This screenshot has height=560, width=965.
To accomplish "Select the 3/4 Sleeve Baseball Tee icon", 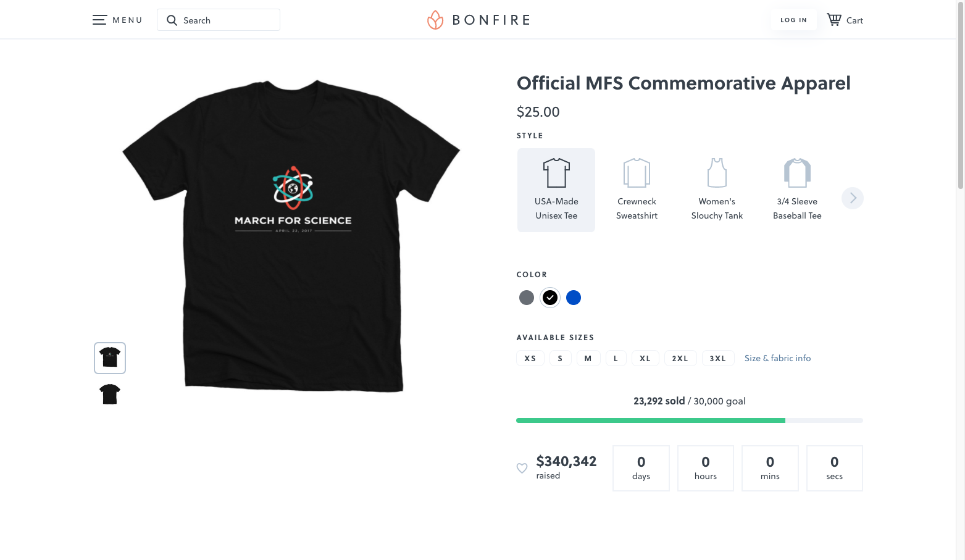I will tap(797, 173).
